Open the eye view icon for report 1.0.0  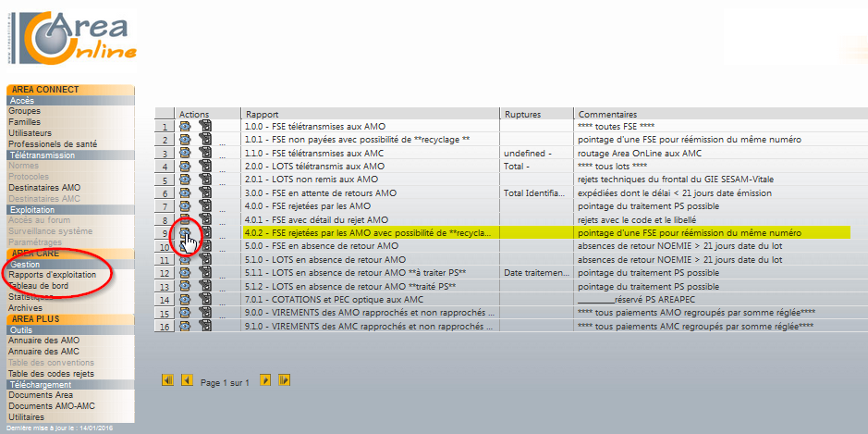coord(186,127)
